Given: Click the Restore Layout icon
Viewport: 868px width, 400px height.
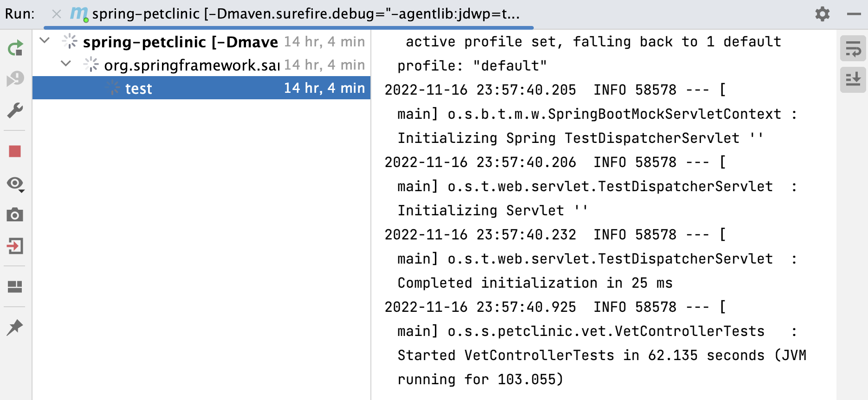Looking at the screenshot, I should point(15,287).
